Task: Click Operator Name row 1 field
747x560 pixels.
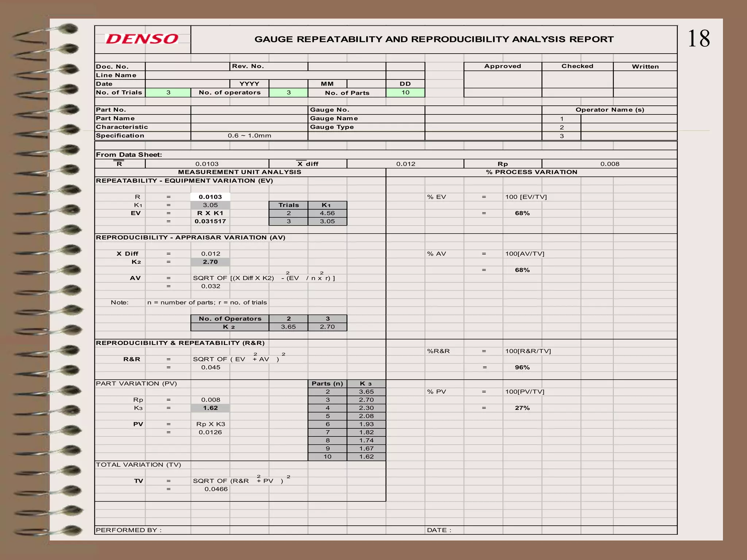Action: (x=628, y=118)
